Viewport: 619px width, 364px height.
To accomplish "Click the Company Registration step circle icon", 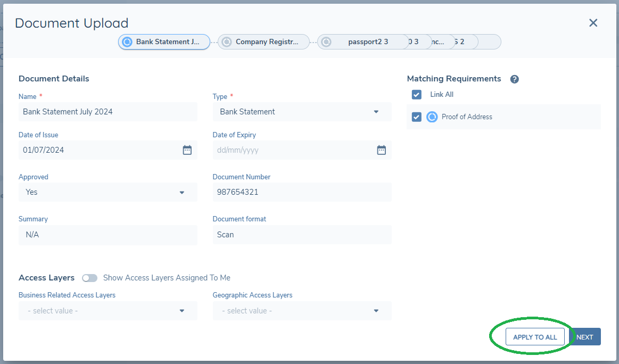I will click(x=227, y=42).
